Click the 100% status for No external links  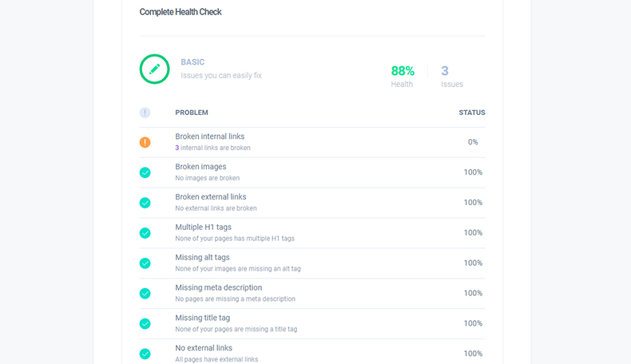pos(473,353)
